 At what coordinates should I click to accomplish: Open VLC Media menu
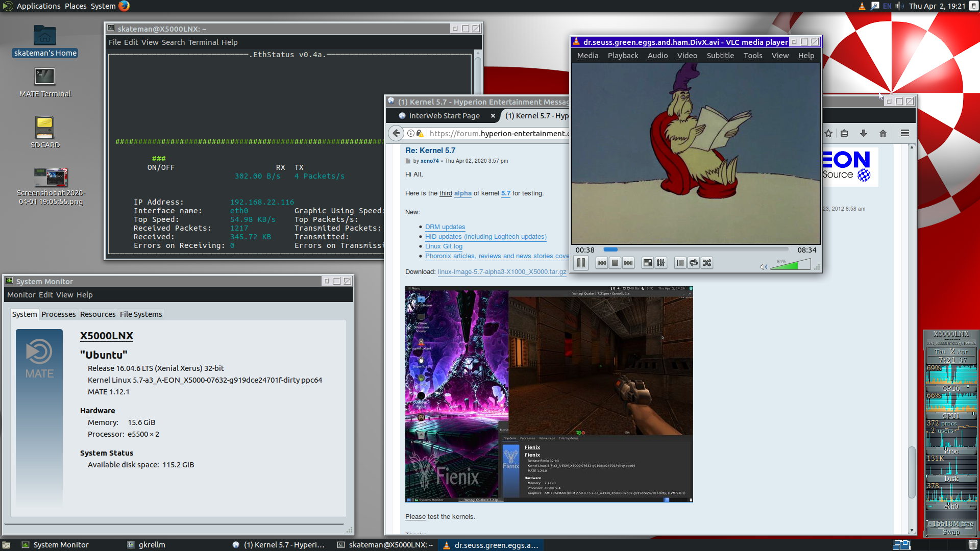pyautogui.click(x=587, y=56)
